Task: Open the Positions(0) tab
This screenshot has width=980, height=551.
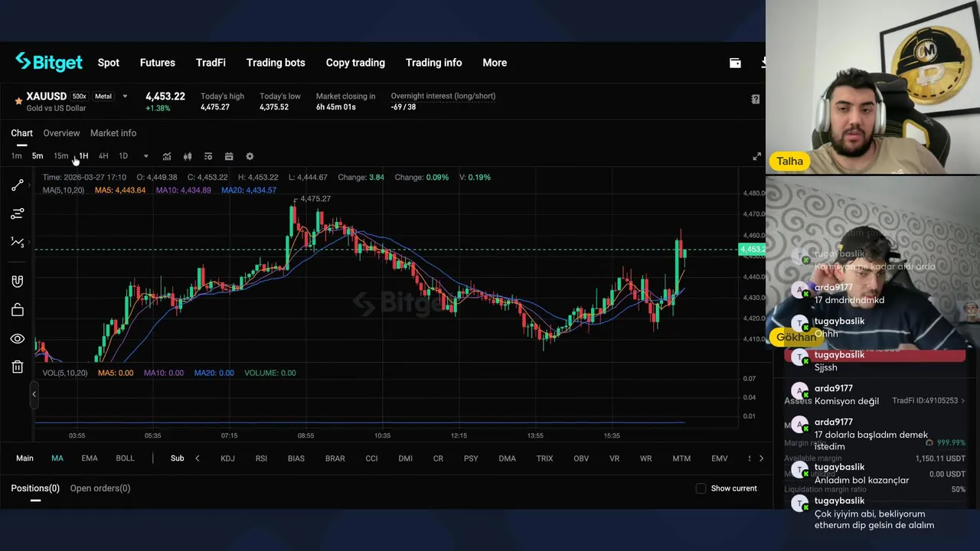Action: (35, 488)
